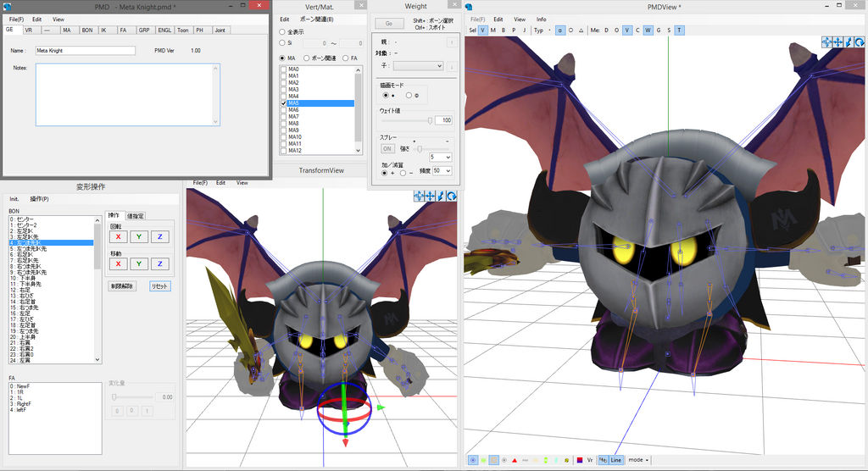Click the rotate view icon in TransformView viewport
Viewport: 868px width, 471px height.
pyautogui.click(x=452, y=196)
